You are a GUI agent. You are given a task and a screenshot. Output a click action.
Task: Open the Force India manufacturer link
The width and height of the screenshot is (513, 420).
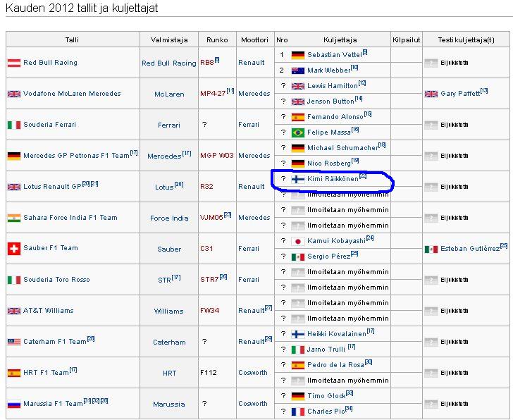[169, 218]
